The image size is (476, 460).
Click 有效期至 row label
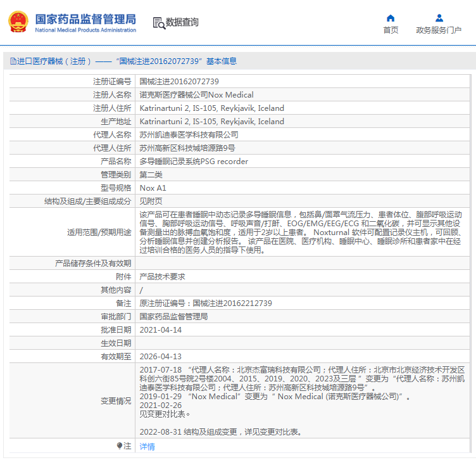tap(116, 356)
